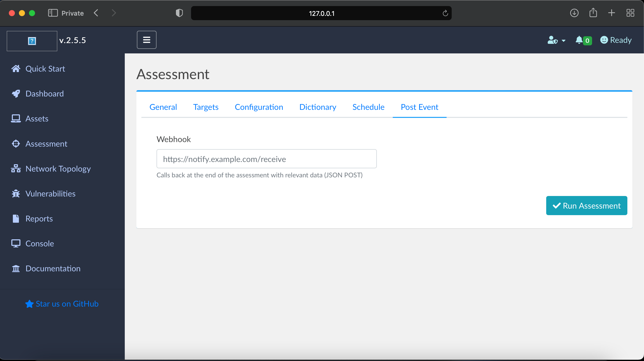Image resolution: width=644 pixels, height=361 pixels.
Task: Click the Ready status smiley icon
Action: 604,40
